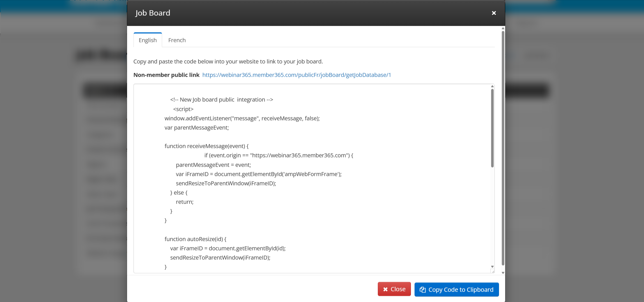Screen dimensions: 644x302
Task: Click the code area scrollbar thumb
Action: (x=492, y=128)
